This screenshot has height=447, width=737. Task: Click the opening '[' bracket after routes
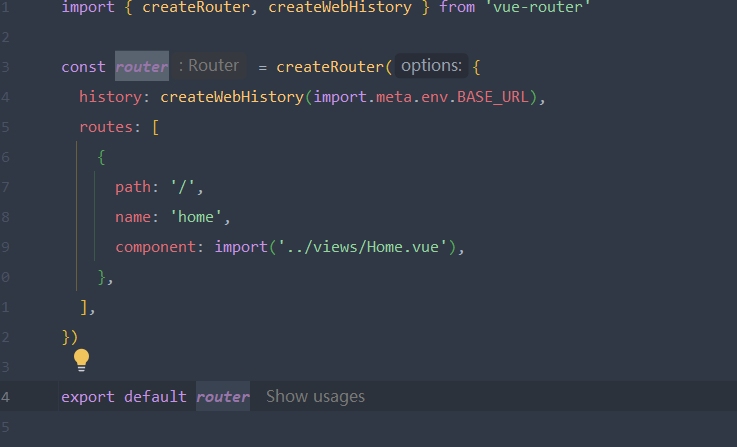coord(156,127)
